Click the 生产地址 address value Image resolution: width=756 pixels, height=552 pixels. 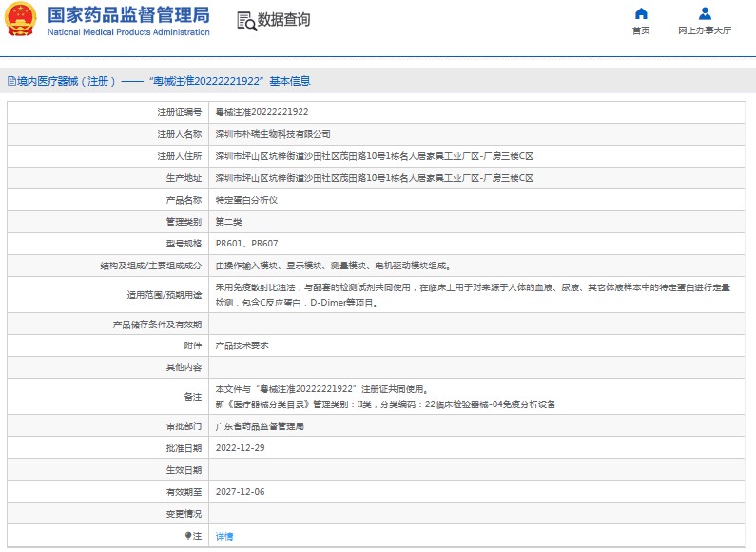pyautogui.click(x=374, y=178)
